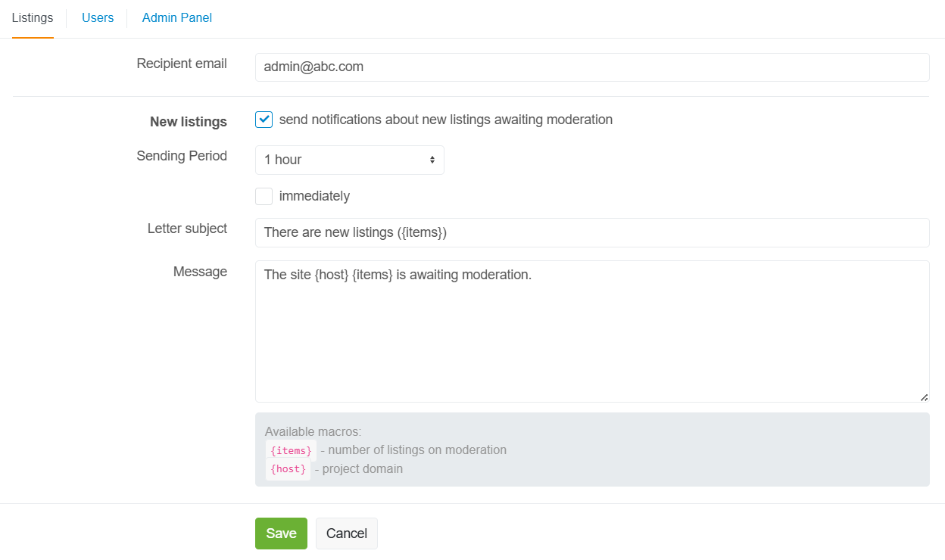The height and width of the screenshot is (560, 945).
Task: Grab the Message textarea resize handle
Action: (924, 397)
